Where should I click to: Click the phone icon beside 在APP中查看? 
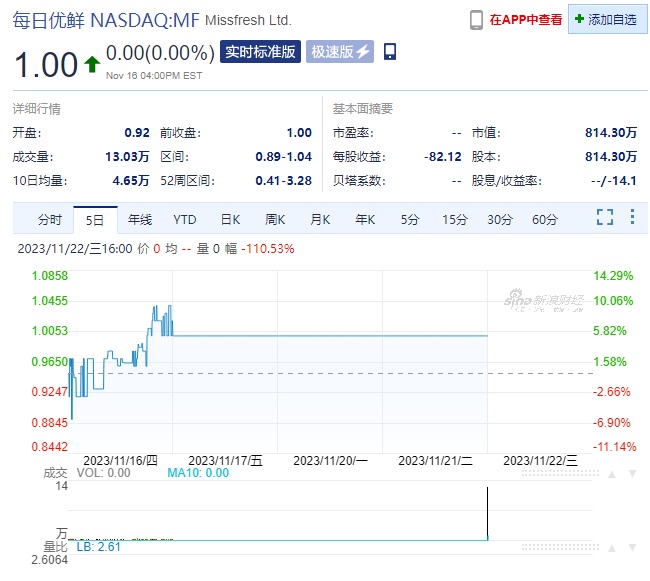(476, 20)
